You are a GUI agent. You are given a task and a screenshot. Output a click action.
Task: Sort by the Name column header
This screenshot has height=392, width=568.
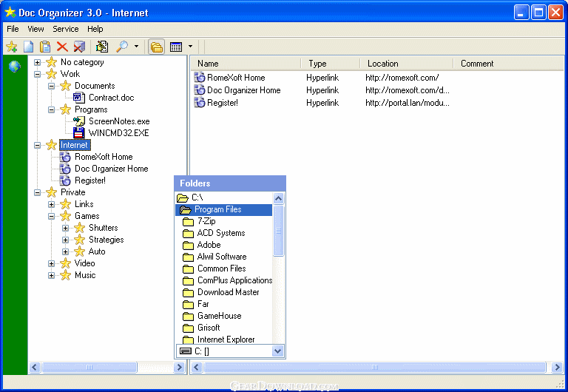[x=246, y=64]
